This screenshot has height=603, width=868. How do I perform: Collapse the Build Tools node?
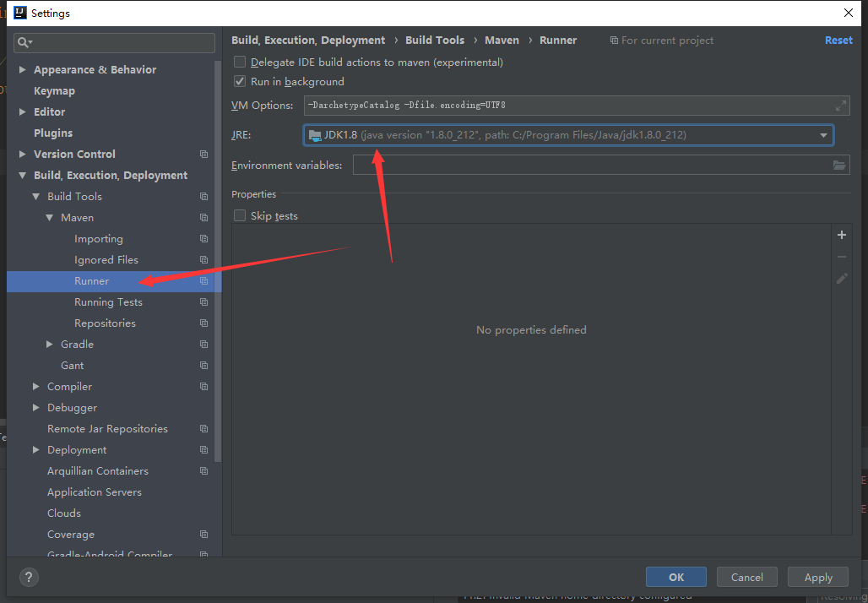pos(36,196)
